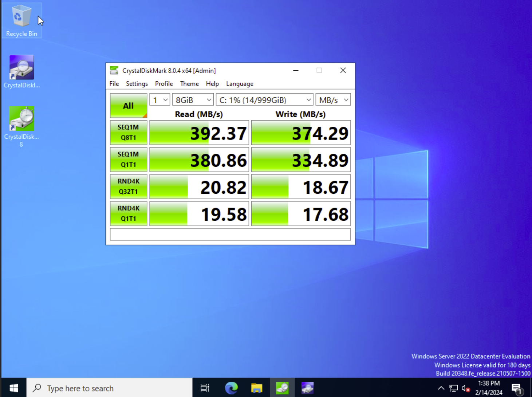
Task: Open the Task View taskbar button
Action: coord(205,388)
